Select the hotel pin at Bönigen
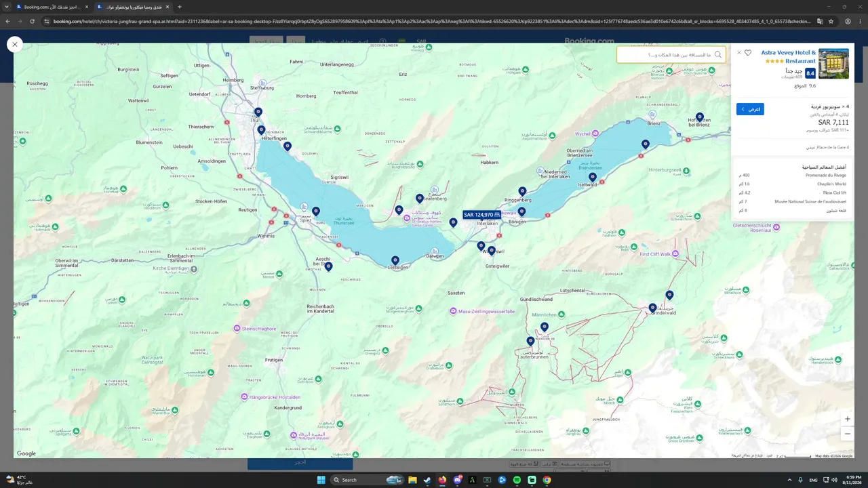Screen dimensions: 868x488 pyautogui.click(x=521, y=212)
